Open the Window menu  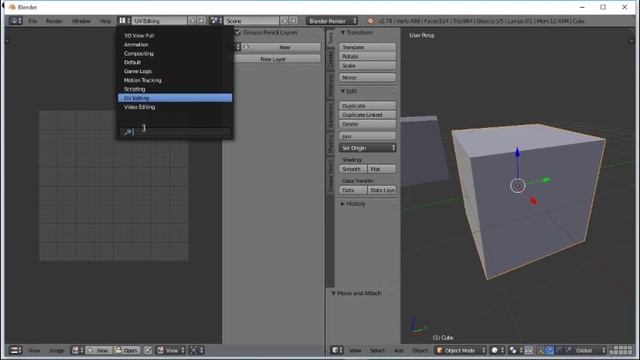click(x=81, y=21)
